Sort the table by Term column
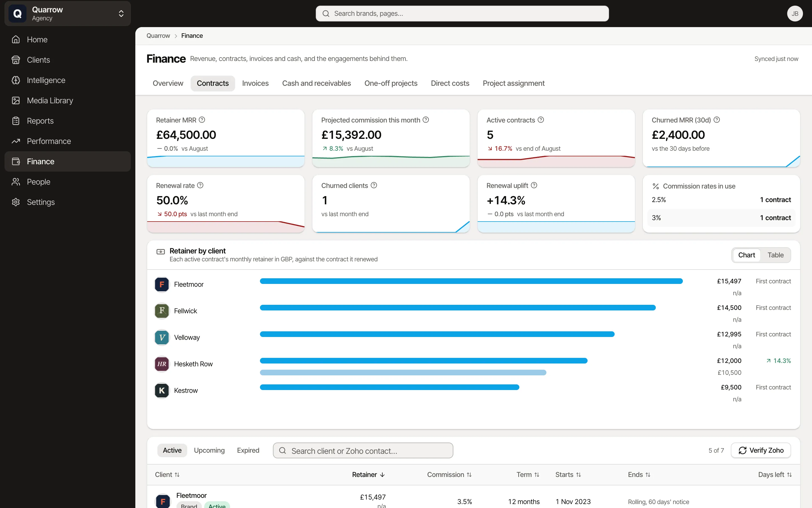Screen dimensions: 812x508 tap(528, 475)
